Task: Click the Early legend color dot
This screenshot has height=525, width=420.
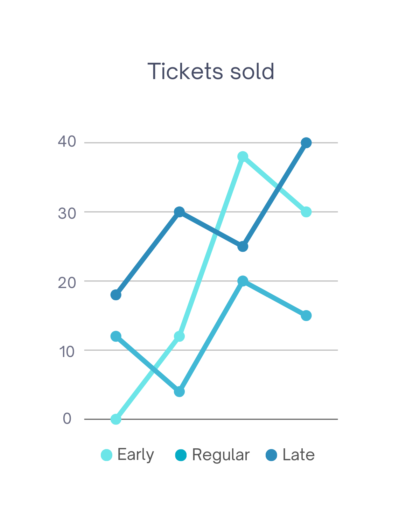Action: coord(106,455)
